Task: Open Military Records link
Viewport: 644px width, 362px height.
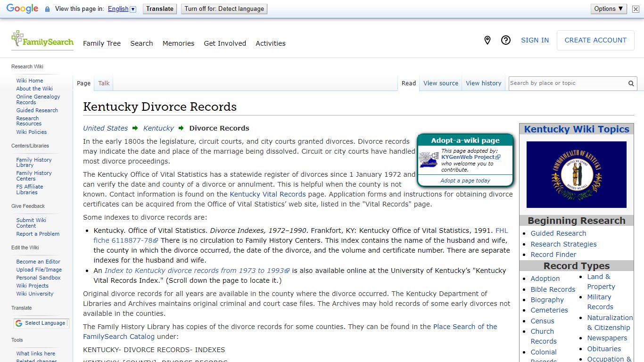Action: pos(600,302)
